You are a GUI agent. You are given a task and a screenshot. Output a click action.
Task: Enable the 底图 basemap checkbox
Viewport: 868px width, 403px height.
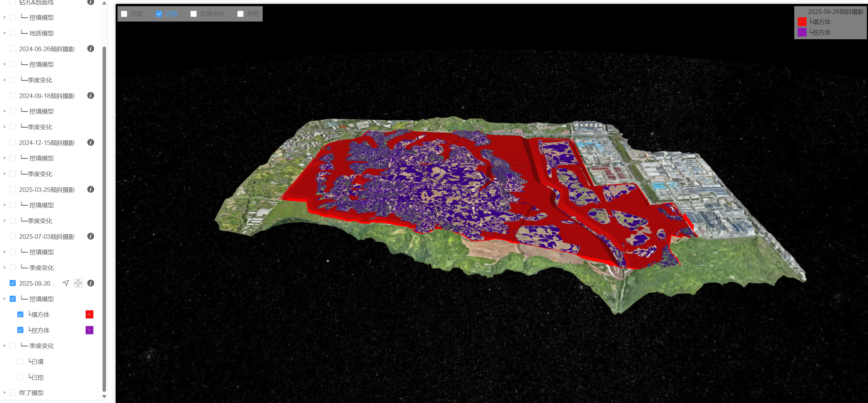[x=124, y=14]
